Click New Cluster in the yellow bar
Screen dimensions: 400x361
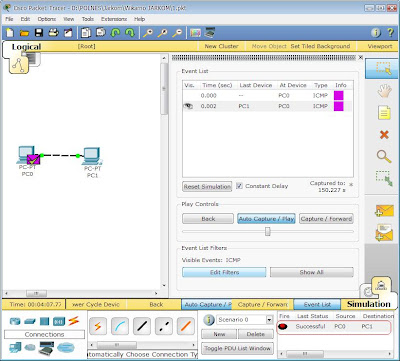pyautogui.click(x=221, y=46)
